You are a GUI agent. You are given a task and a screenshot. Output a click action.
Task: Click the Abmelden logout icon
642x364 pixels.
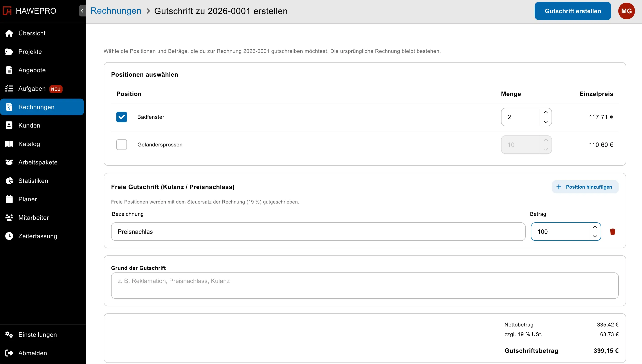pyautogui.click(x=9, y=353)
